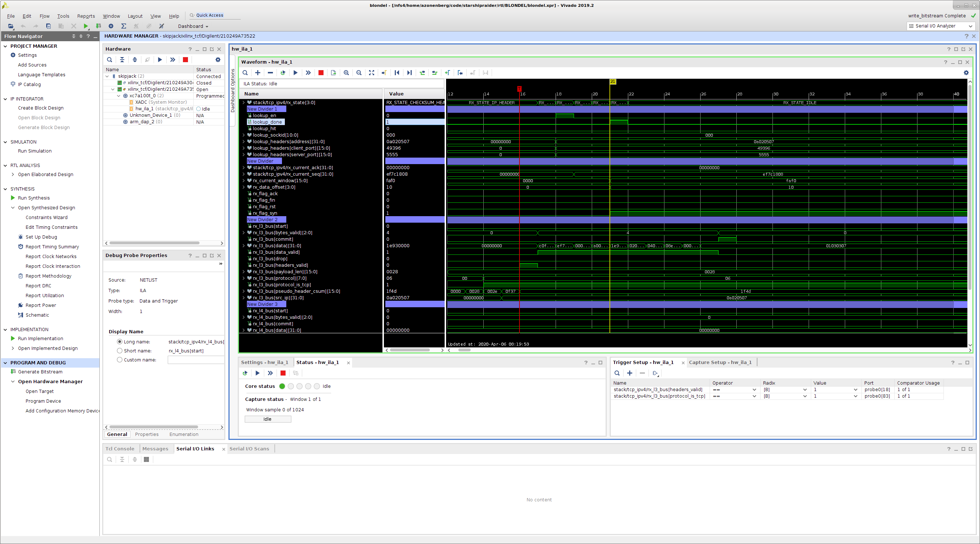Expand Open Elaborated Design item
Viewport: 980px width, 544px height.
[x=13, y=175]
